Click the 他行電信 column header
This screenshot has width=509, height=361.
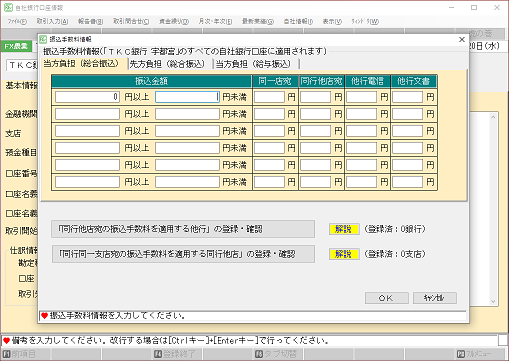coord(367,81)
